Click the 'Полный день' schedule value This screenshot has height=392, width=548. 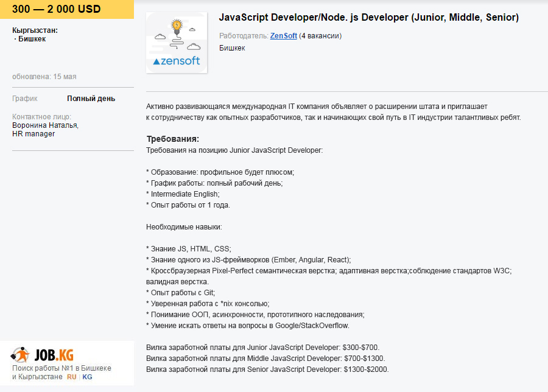point(91,99)
